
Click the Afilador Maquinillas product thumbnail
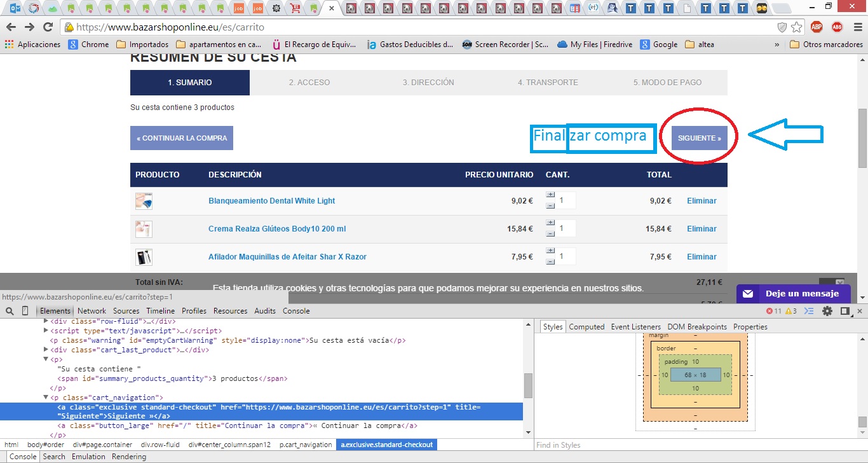click(x=144, y=257)
